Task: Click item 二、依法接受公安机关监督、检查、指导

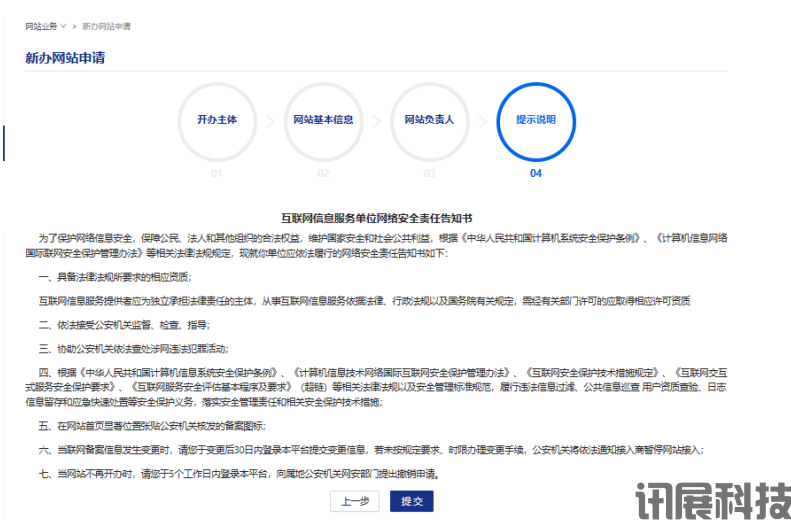Action: tap(124, 325)
